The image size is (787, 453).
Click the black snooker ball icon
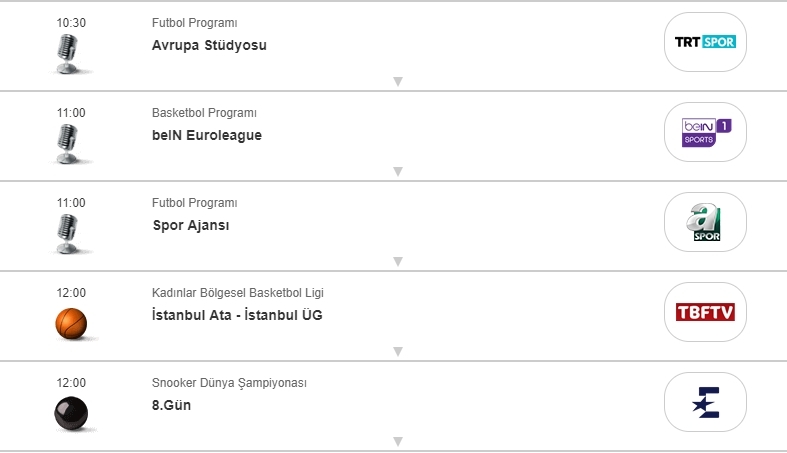(71, 413)
